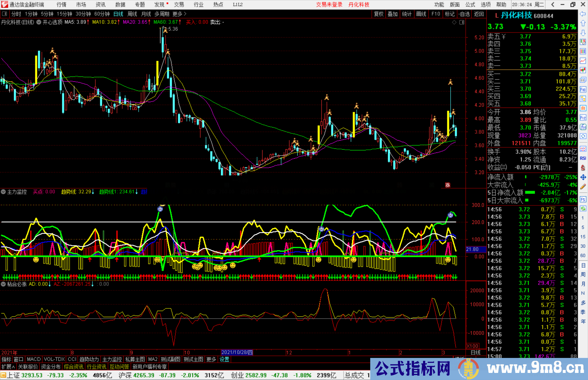The width and height of the screenshot is (588, 380).
Task: Switch to 周线 weekly period tab
Action: click(x=132, y=14)
